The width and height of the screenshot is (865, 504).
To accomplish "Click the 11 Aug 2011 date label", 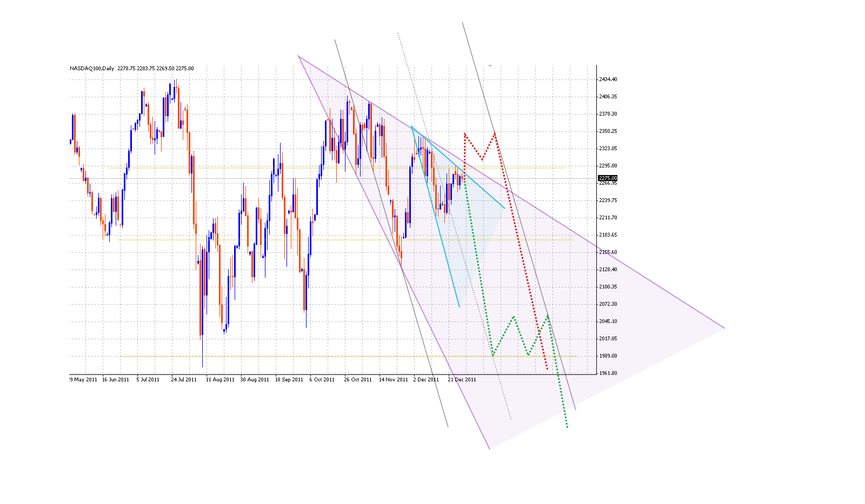I will tap(220, 380).
